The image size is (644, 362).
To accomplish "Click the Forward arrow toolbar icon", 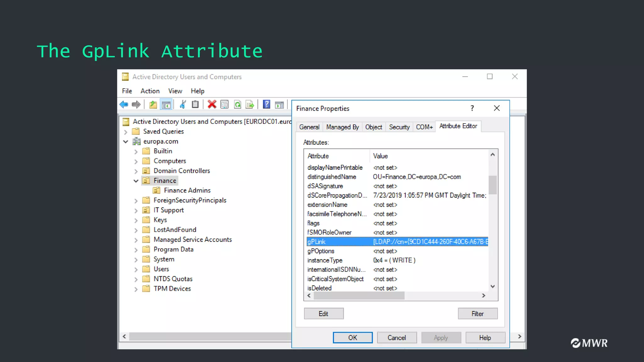I will (x=136, y=104).
